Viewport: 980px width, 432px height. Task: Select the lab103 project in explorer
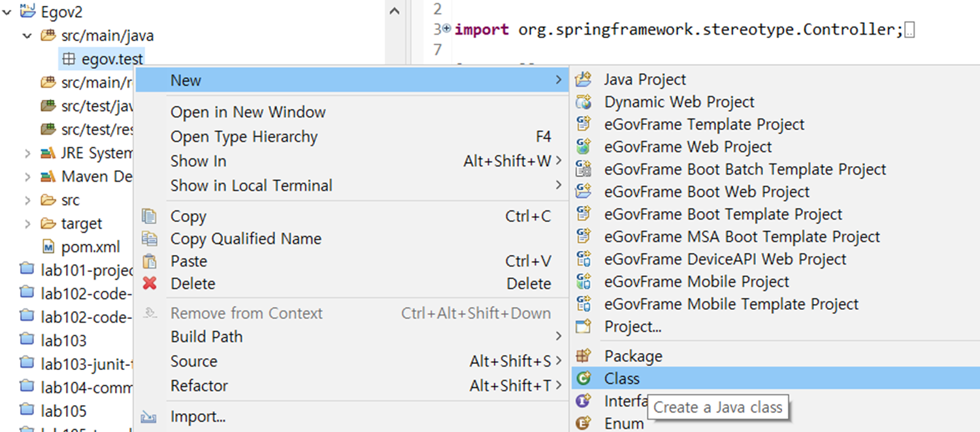(63, 341)
